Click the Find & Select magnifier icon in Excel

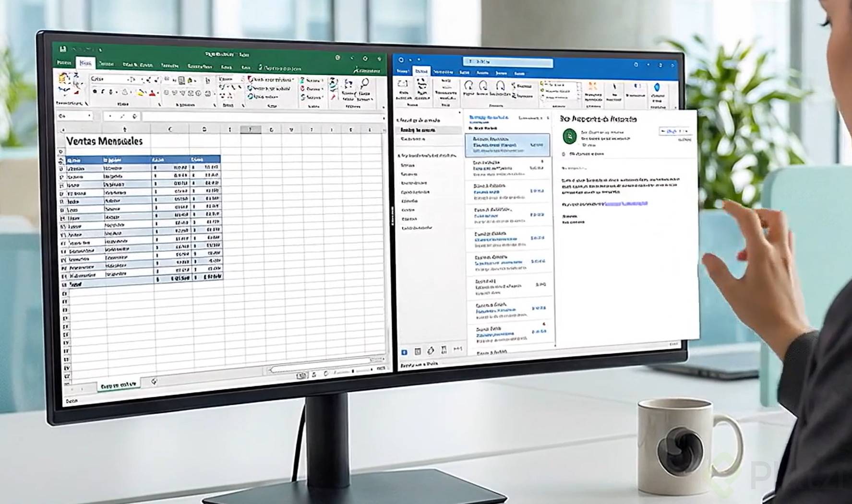(x=364, y=84)
